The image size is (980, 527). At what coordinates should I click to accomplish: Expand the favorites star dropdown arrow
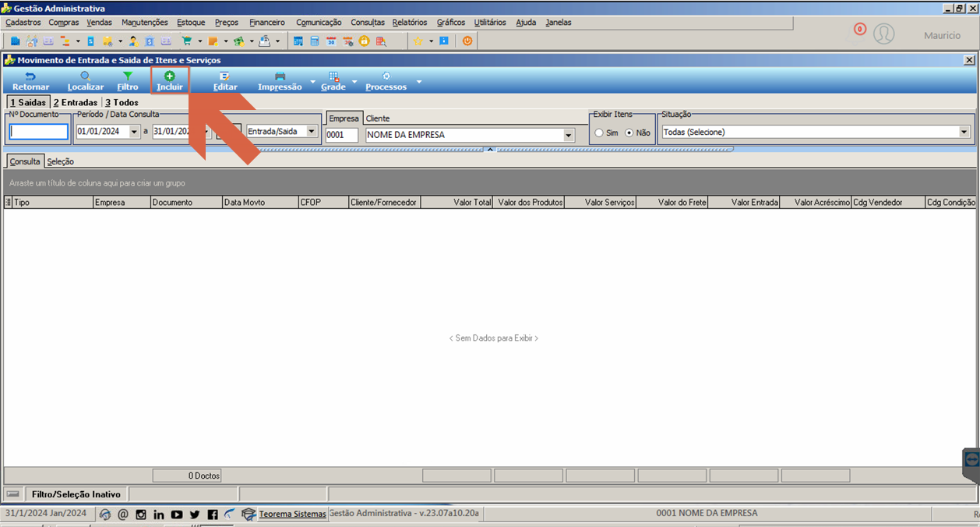[431, 41]
